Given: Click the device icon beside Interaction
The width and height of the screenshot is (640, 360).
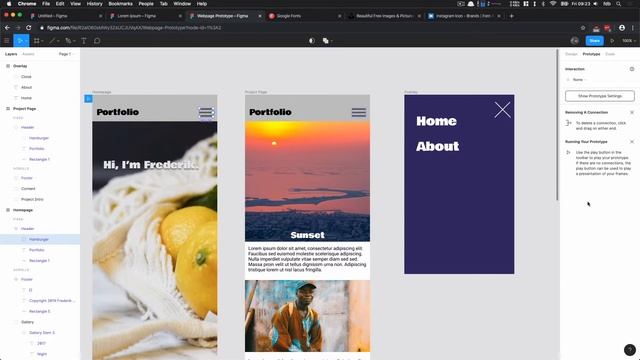Looking at the screenshot, I should (x=632, y=69).
